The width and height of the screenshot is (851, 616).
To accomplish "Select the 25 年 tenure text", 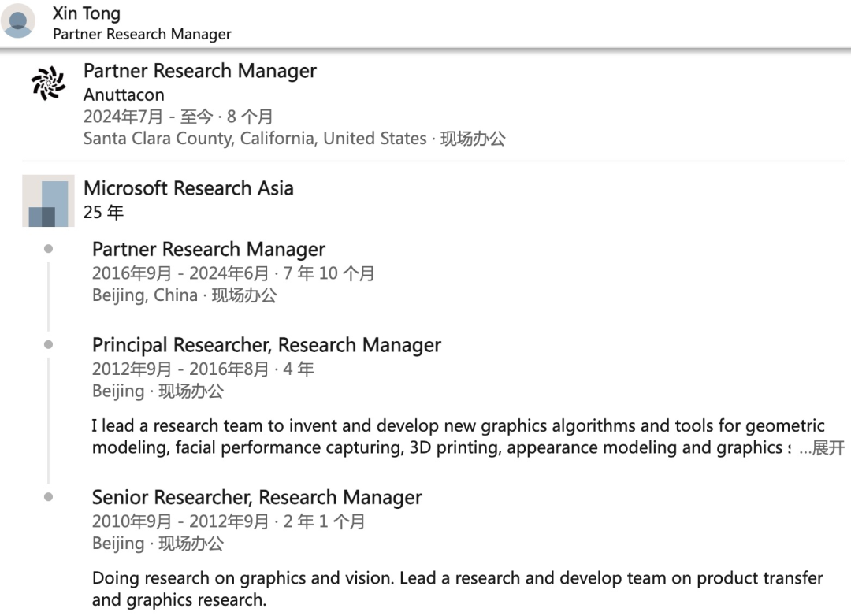I will [x=104, y=212].
